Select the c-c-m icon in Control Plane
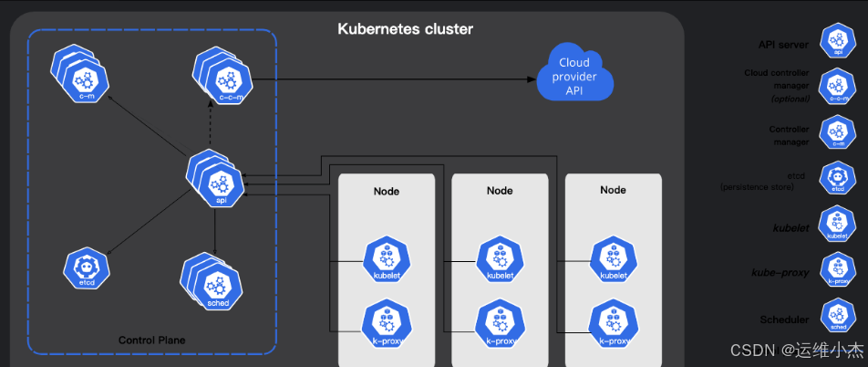Image resolution: width=868 pixels, height=367 pixels. tap(223, 78)
